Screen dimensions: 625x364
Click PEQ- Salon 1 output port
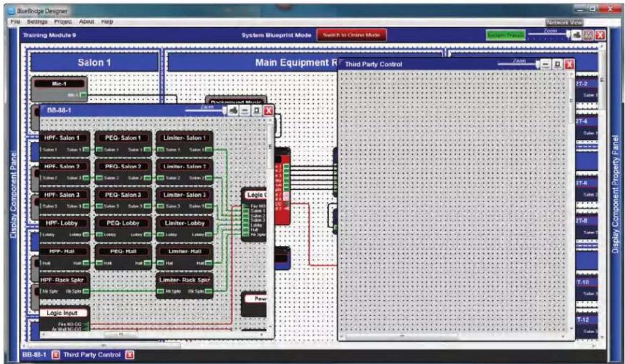tap(147, 149)
